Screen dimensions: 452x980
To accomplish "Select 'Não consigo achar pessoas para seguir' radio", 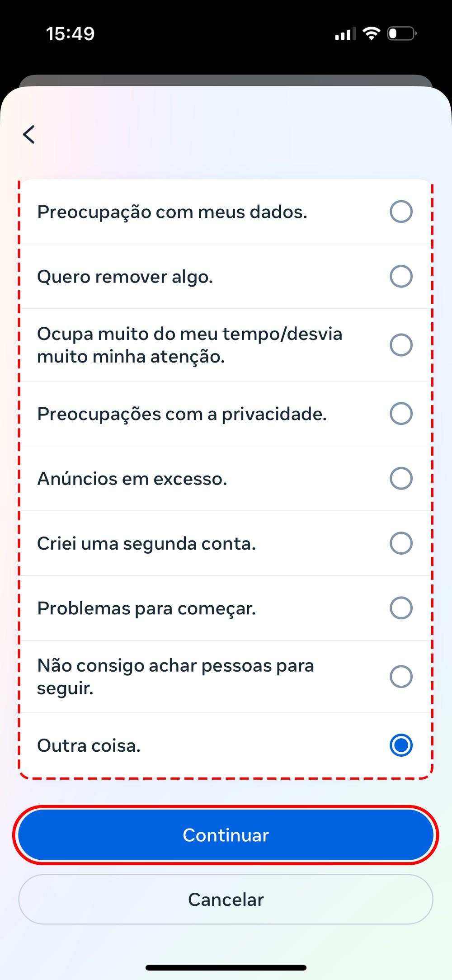I will [401, 677].
